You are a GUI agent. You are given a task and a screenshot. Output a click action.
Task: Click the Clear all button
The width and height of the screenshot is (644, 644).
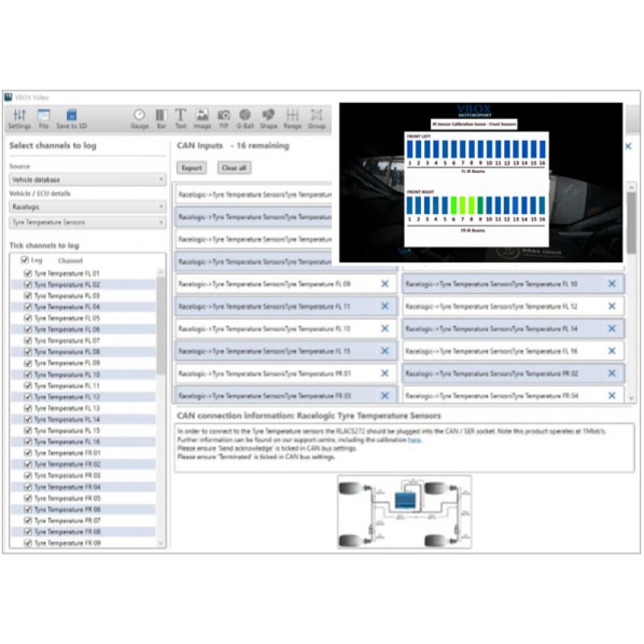coord(234,167)
